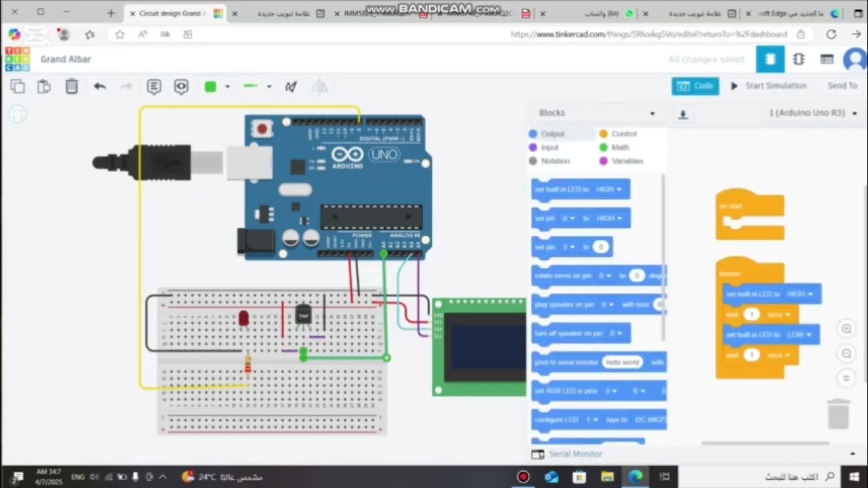Screen dimensions: 868x488
Task: Click Start Simulation
Action: (768, 86)
